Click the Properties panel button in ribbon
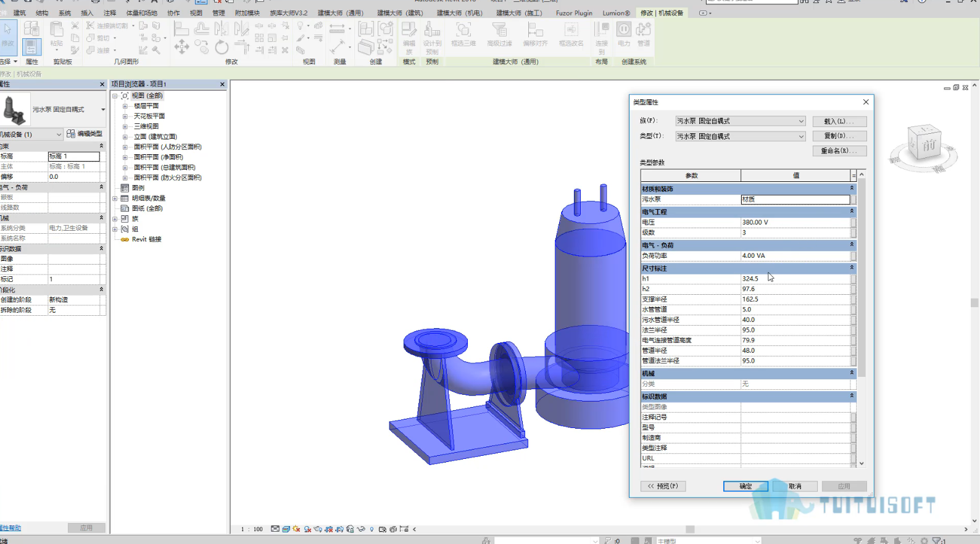 31,46
